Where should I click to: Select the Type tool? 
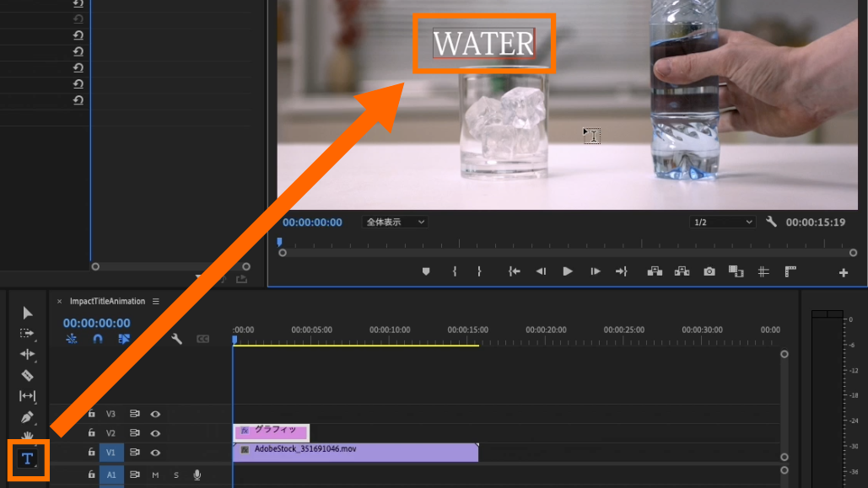click(x=27, y=459)
